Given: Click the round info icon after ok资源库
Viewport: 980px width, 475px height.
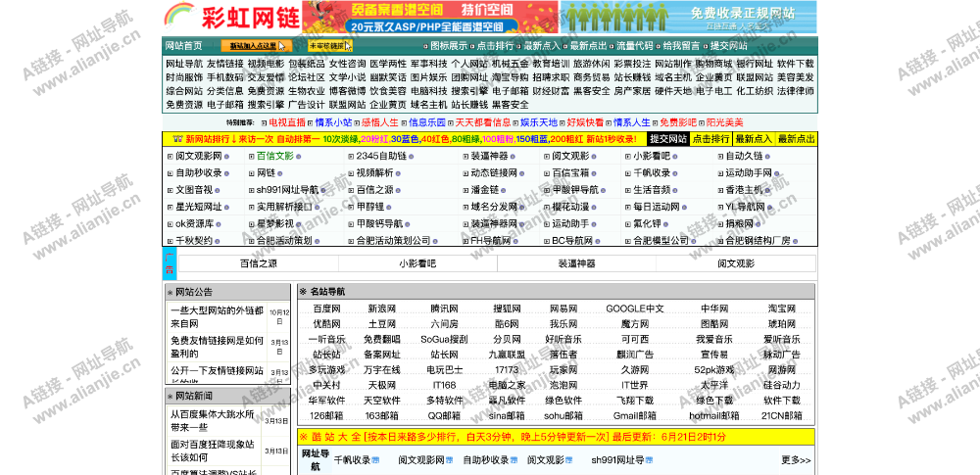Looking at the screenshot, I should [217, 223].
